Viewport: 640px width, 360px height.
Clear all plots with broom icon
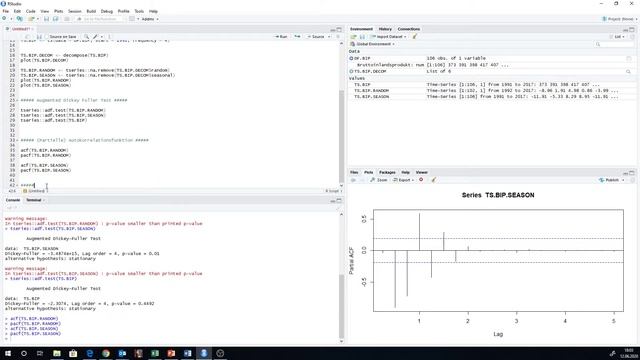coord(433,180)
